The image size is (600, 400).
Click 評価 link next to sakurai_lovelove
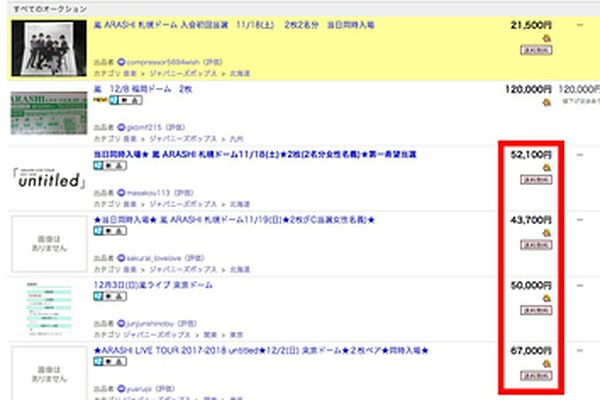point(195,258)
